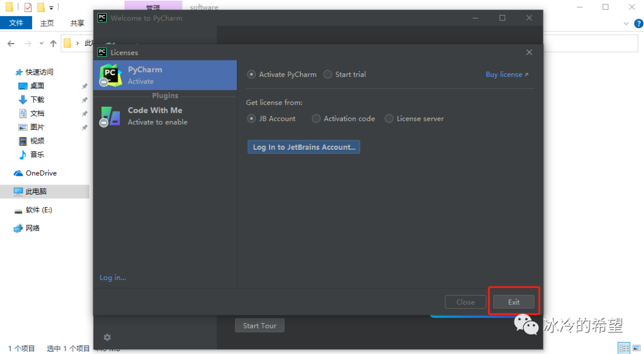Click the Close button in Licenses dialog
The height and width of the screenshot is (354, 644).
[x=465, y=302]
